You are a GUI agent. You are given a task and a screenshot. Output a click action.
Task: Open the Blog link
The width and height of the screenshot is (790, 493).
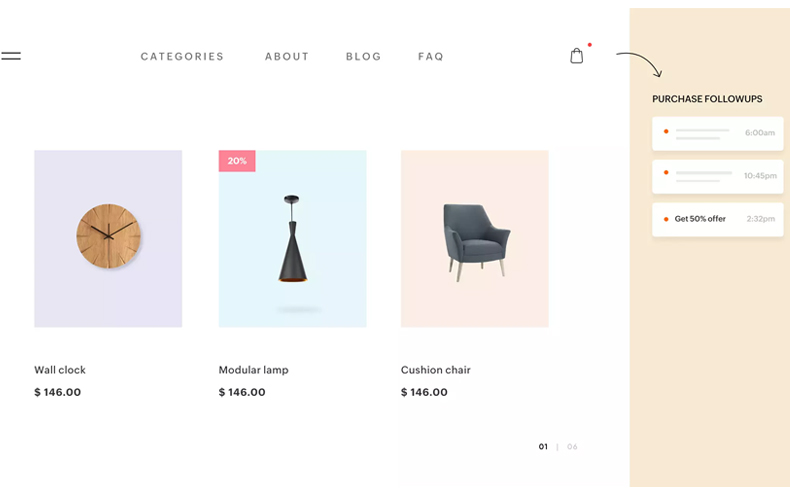[x=363, y=56]
